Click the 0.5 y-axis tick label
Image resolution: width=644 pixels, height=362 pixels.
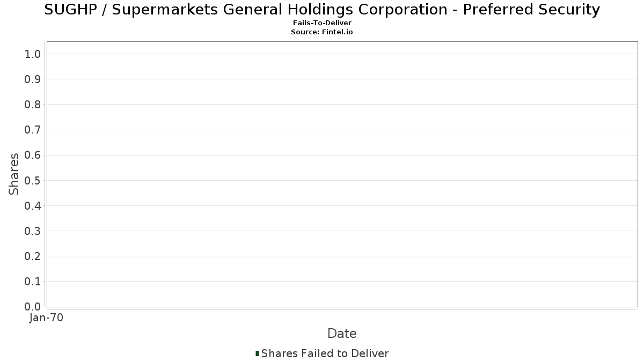(x=33, y=180)
